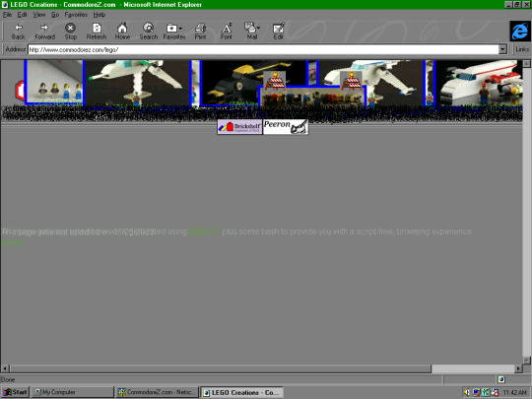Click the address bar URL field

[x=263, y=49]
